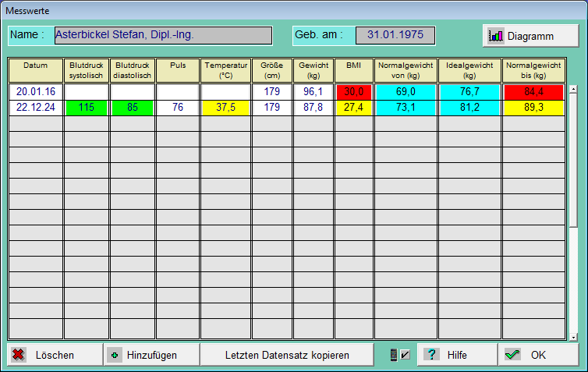Click the Puls cell with value 76
Image resolution: width=588 pixels, height=372 pixels.
tap(178, 108)
